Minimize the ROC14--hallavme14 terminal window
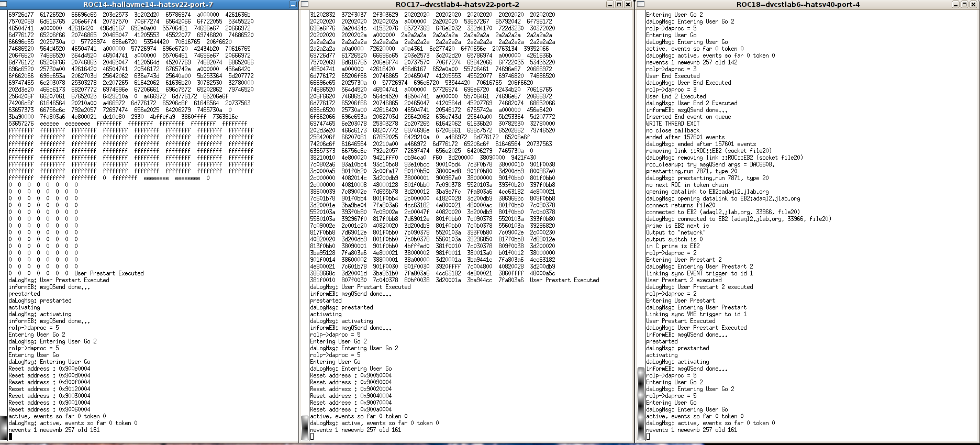Screen dimensions: 980x445 tap(293, 4)
